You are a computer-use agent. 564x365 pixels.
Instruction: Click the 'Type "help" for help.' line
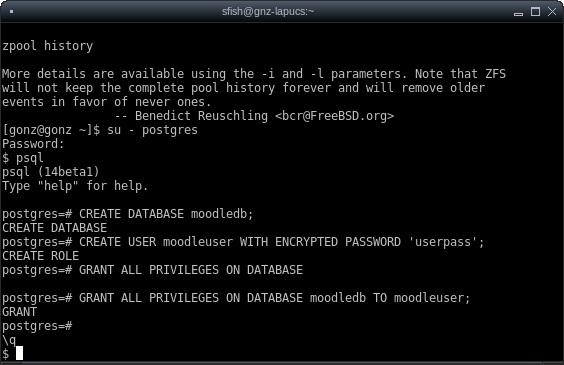[75, 186]
